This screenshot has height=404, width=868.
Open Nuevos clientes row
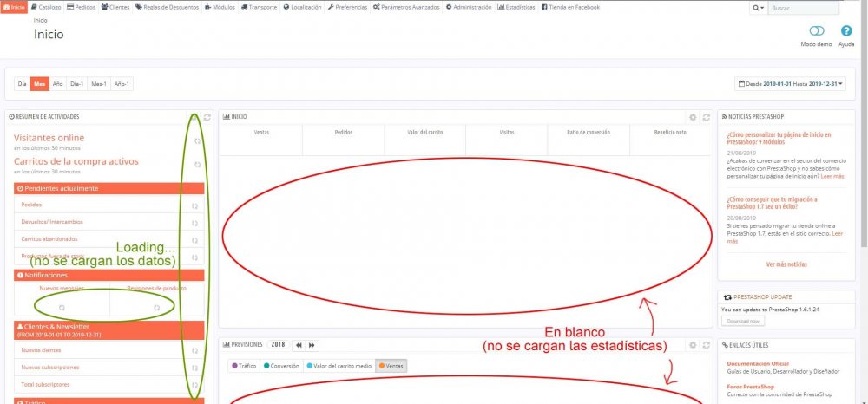click(109, 350)
